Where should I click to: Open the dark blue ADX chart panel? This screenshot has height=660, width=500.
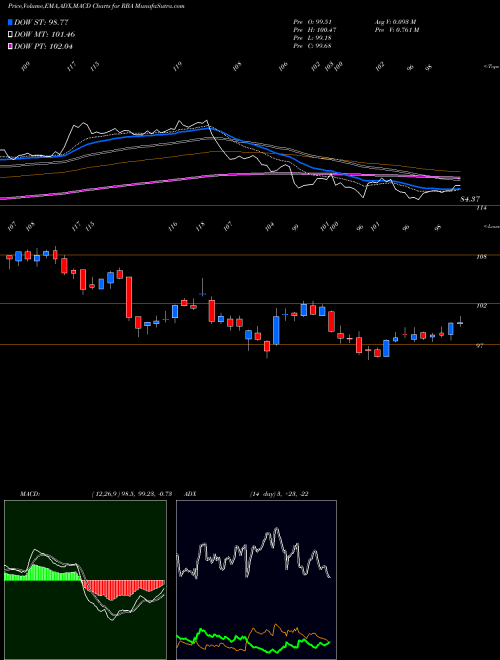pyautogui.click(x=256, y=580)
